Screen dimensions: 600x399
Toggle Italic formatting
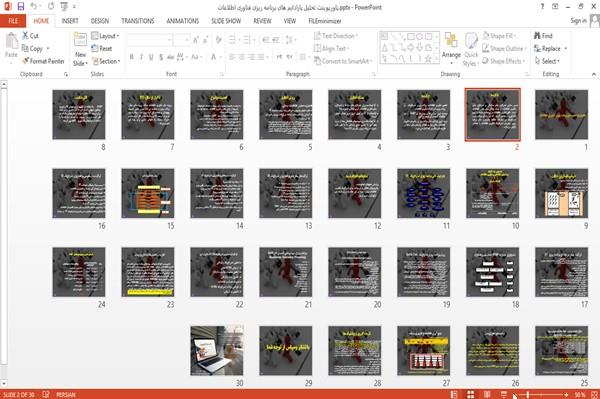(x=141, y=57)
